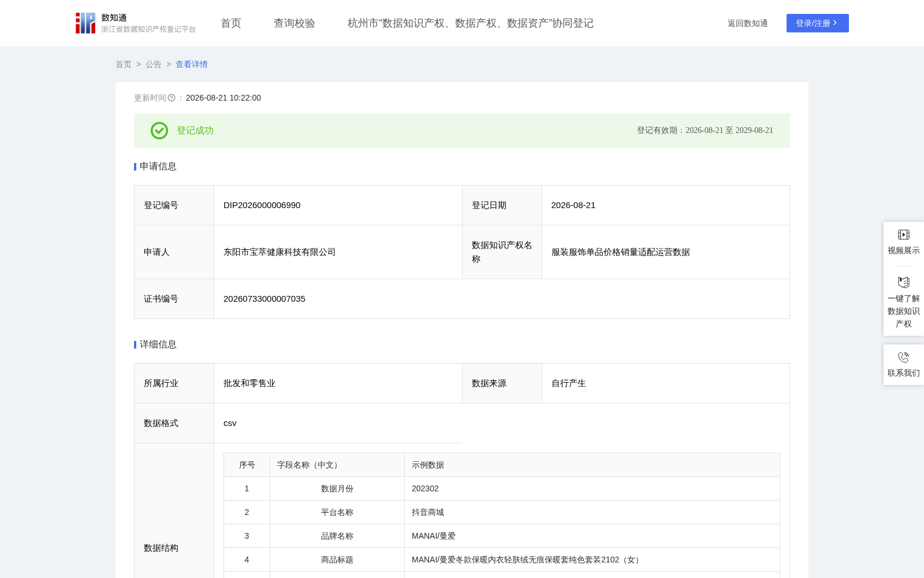Click the 登录/注册 button
Image resolution: width=924 pixels, height=578 pixels.
(818, 23)
